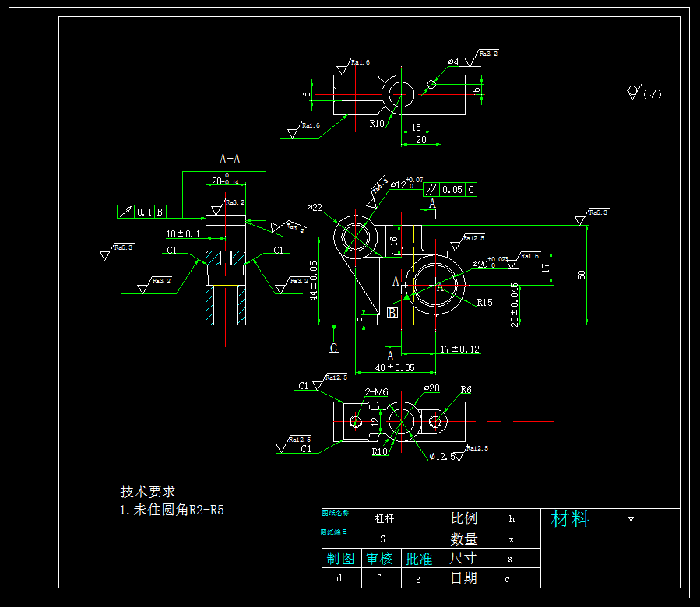Click the "数量" title block cell
Image resolution: width=700 pixels, height=607 pixels.
pyautogui.click(x=464, y=539)
